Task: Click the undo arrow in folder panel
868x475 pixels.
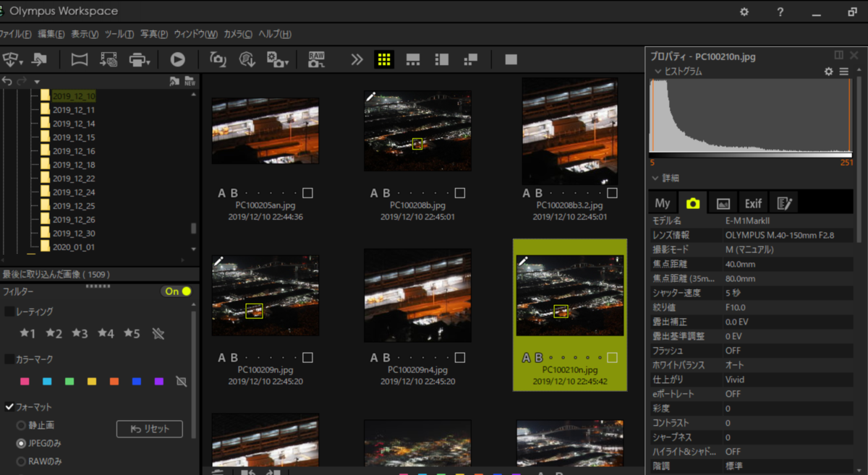Action: tap(7, 81)
